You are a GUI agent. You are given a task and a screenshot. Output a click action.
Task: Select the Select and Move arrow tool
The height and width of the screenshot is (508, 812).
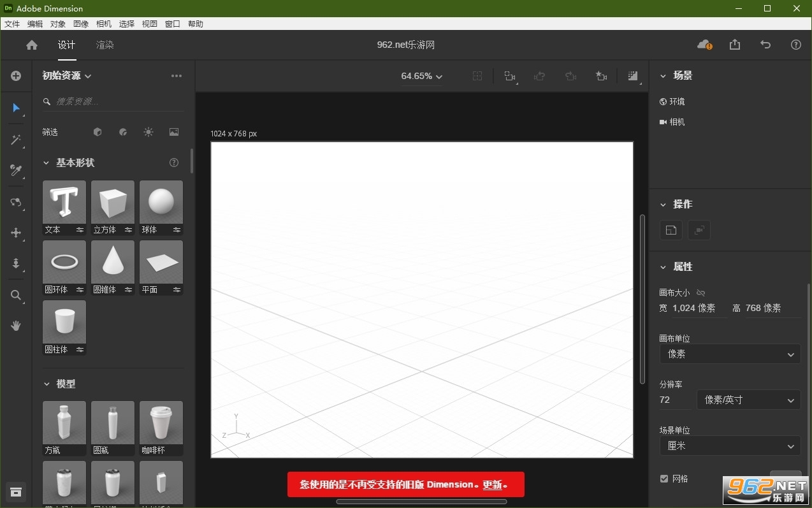(16, 108)
